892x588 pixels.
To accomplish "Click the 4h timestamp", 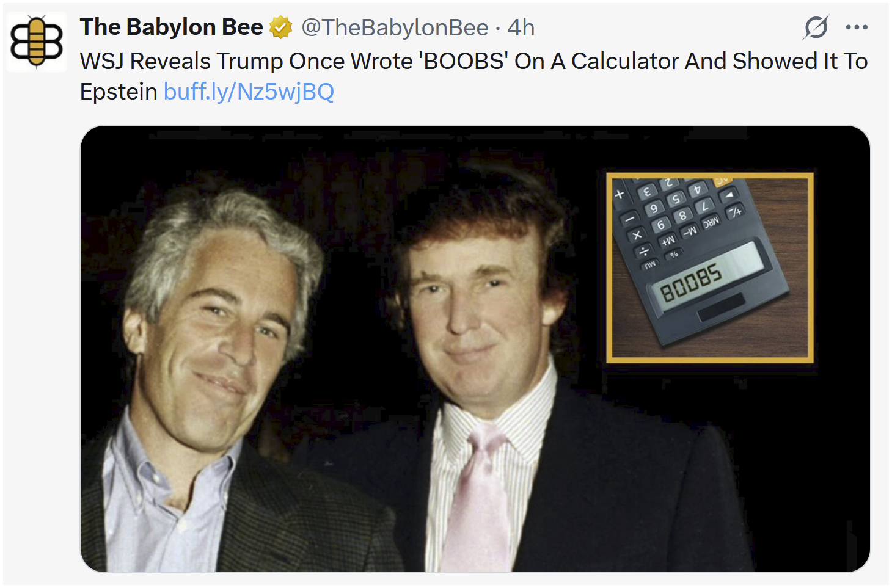I will pos(522,27).
